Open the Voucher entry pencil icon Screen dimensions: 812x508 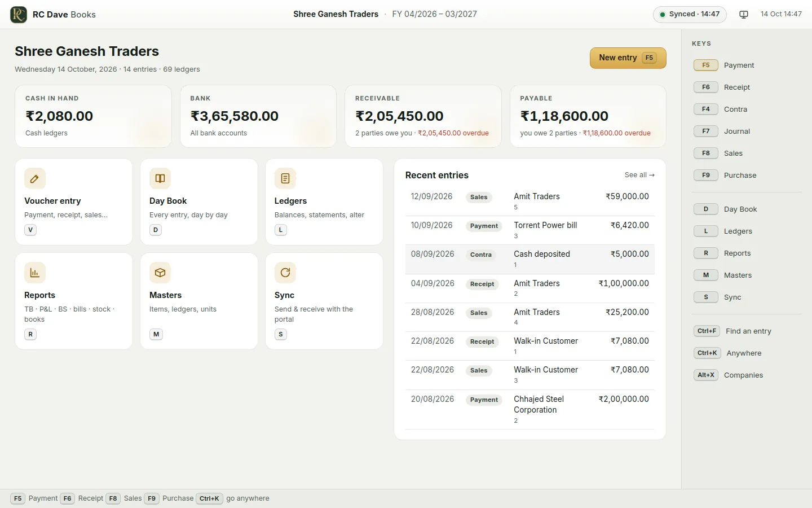pos(34,178)
